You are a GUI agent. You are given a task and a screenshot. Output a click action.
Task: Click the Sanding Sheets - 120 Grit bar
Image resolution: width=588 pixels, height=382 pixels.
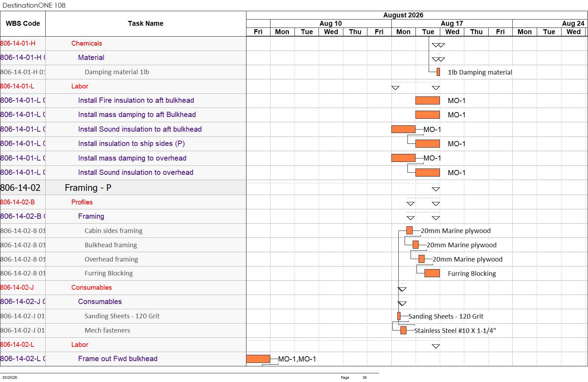399,316
